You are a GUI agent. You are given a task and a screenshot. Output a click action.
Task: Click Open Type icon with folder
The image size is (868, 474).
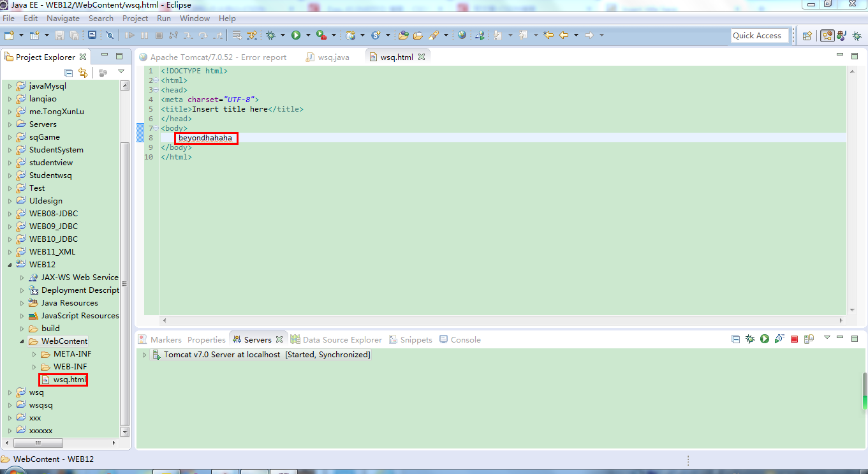[403, 36]
